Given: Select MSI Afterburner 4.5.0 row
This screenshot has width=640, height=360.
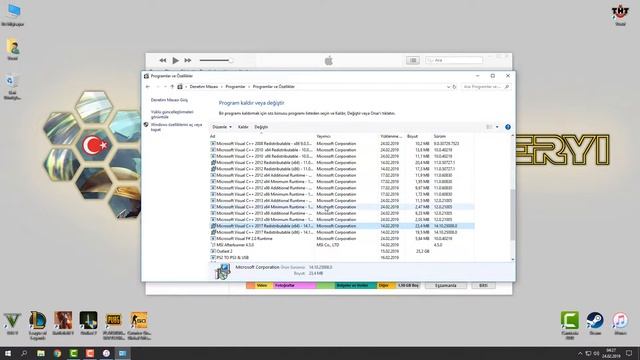Looking at the screenshot, I should 342,245.
